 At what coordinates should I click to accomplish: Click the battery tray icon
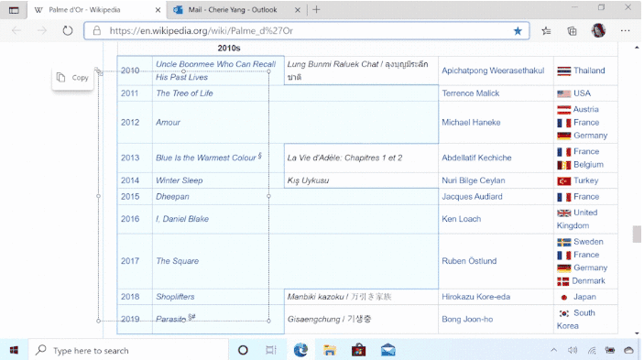coord(610,350)
